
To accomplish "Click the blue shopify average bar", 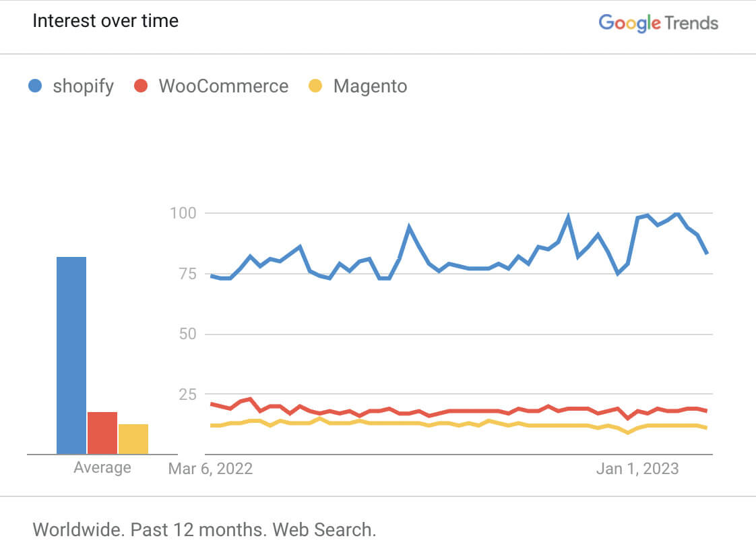I will coord(71,355).
